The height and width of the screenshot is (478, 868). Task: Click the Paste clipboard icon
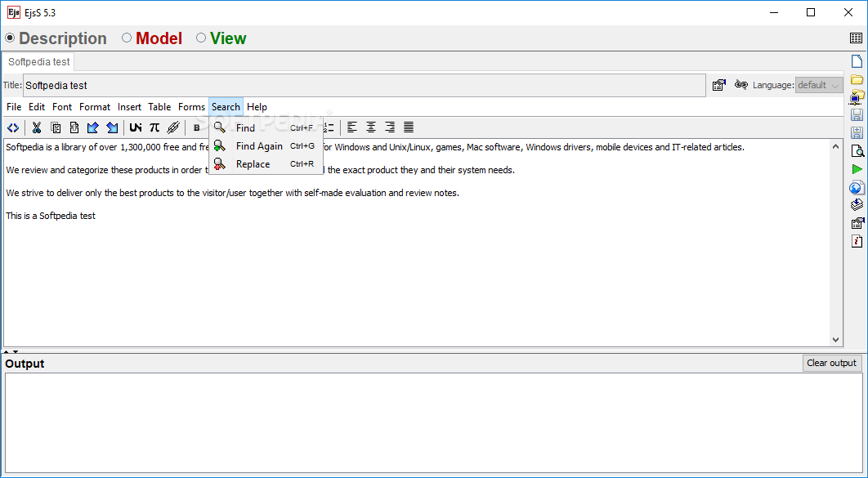[x=74, y=127]
